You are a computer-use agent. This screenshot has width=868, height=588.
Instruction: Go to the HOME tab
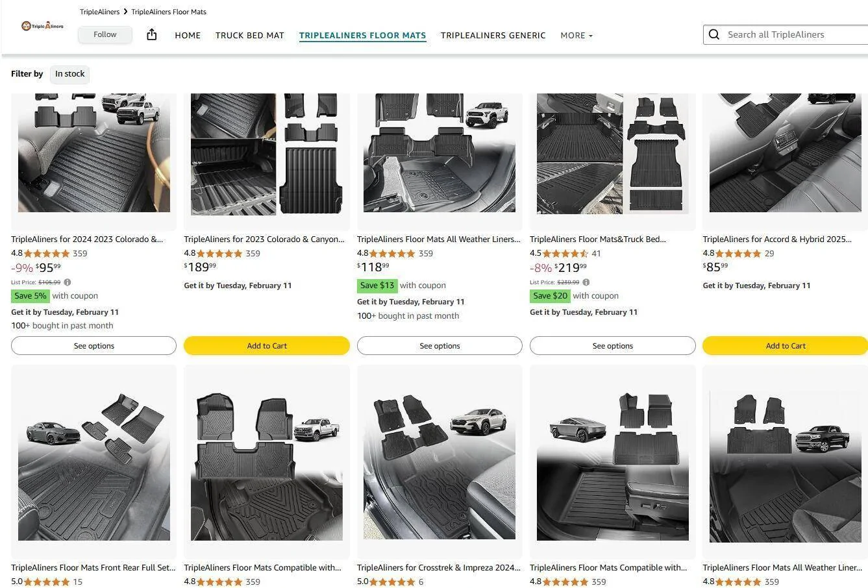click(x=188, y=36)
